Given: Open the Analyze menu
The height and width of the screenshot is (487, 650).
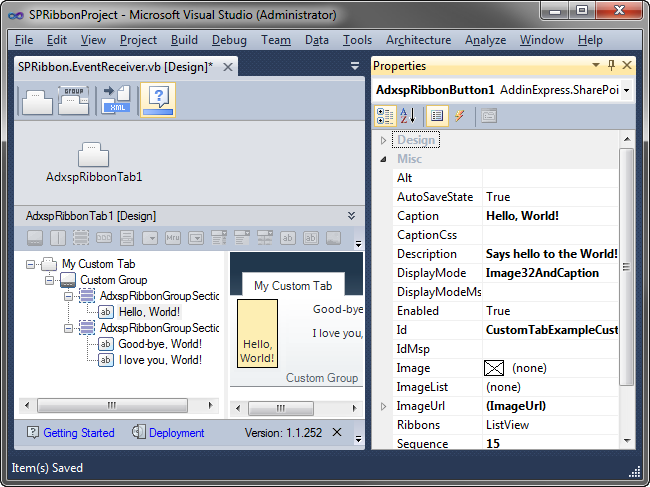Looking at the screenshot, I should click(485, 40).
